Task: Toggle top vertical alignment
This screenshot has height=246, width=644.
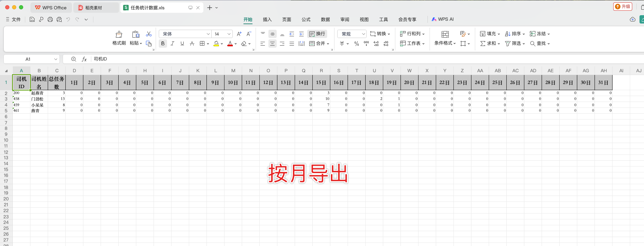Action: pos(263,34)
